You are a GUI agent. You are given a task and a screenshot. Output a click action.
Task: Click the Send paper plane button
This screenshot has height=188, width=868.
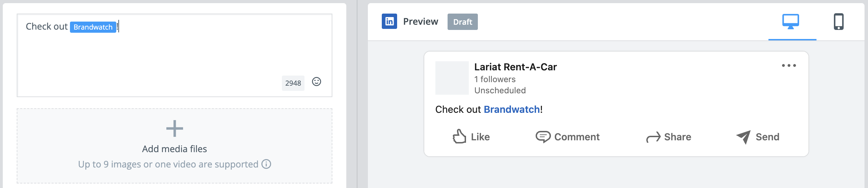[x=758, y=137]
